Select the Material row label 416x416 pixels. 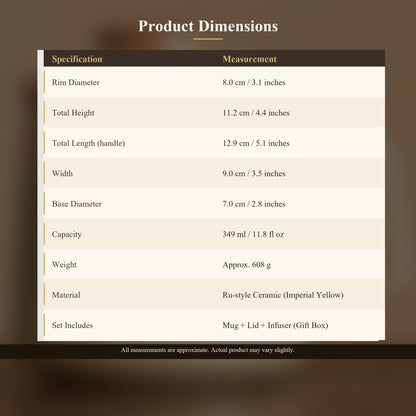point(66,295)
